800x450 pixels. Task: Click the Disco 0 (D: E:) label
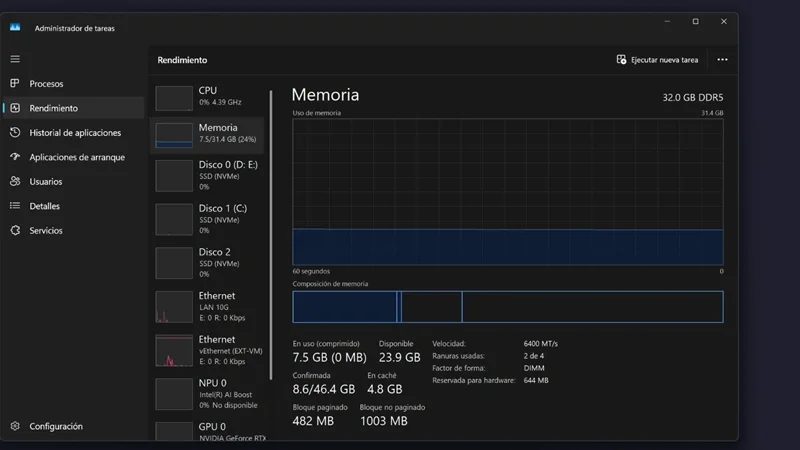click(x=228, y=165)
